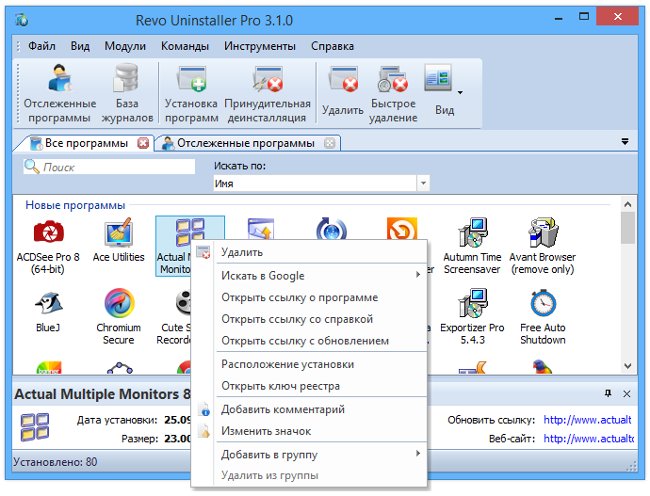Click the Actual Multiple Monitors details panel icon
This screenshot has height=496, width=650.
[35, 427]
